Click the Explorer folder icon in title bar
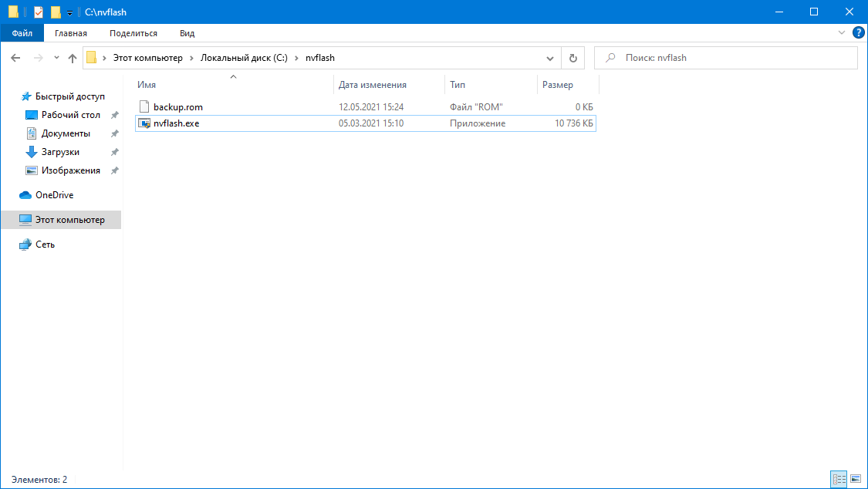Viewport: 868px width, 489px height. click(x=13, y=12)
